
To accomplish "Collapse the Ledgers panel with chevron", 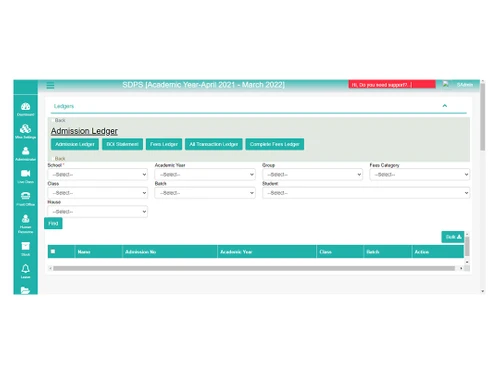I will tap(445, 106).
